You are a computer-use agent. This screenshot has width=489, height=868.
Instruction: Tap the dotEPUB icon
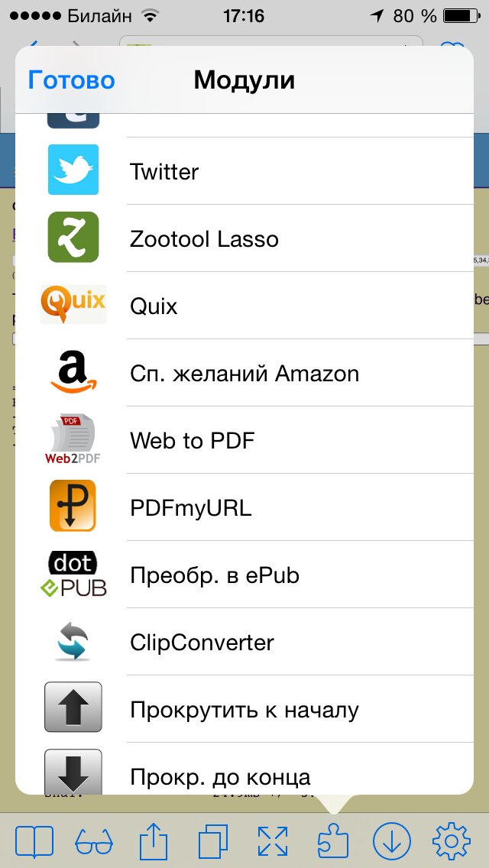[x=73, y=574]
